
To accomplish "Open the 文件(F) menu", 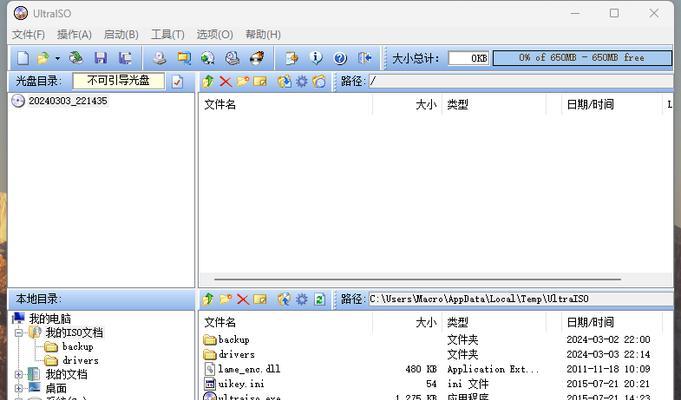I will [28, 34].
